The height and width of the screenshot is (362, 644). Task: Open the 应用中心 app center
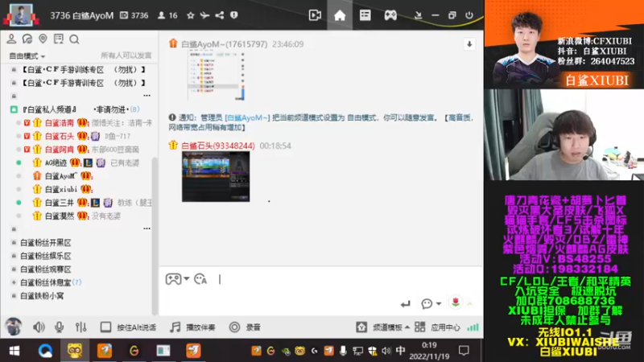coord(437,327)
